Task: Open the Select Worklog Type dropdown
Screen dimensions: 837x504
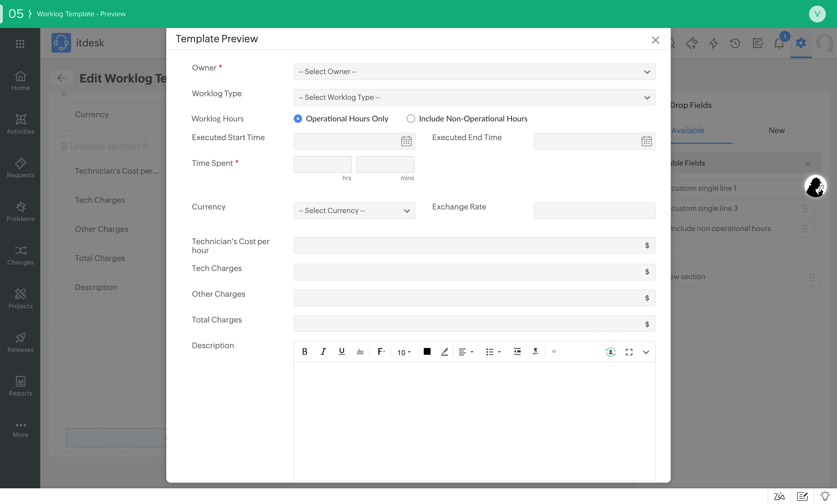Action: [x=474, y=97]
